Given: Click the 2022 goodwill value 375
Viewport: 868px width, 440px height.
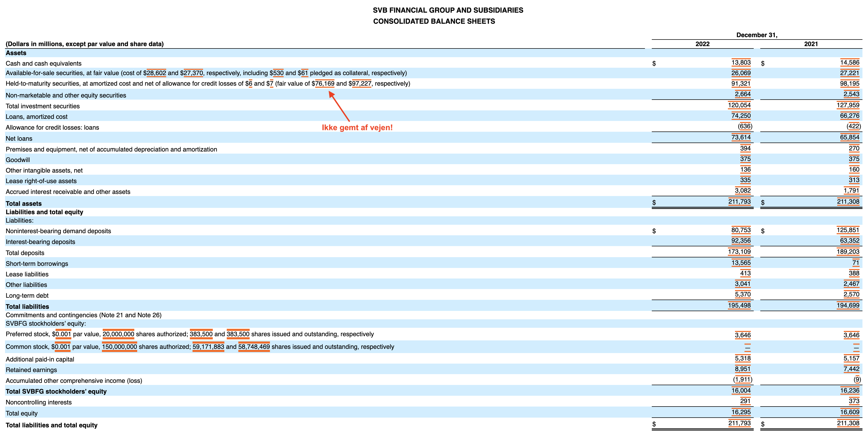Looking at the screenshot, I should 745,159.
